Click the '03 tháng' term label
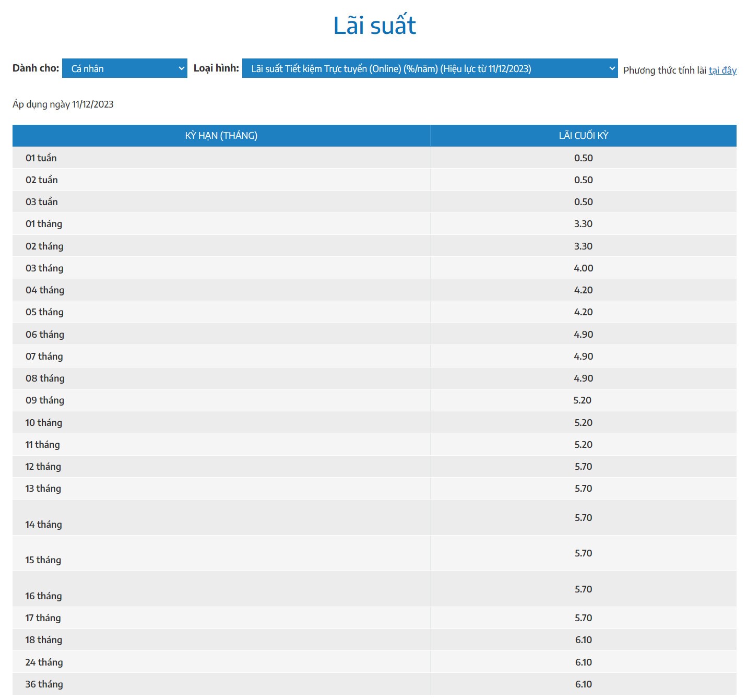This screenshot has width=747, height=700. click(x=44, y=268)
